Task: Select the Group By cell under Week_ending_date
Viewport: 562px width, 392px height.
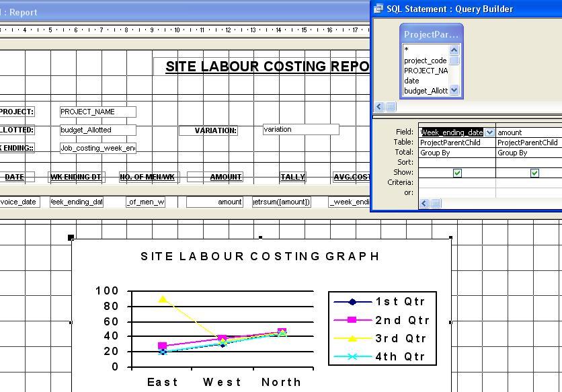Action: point(457,153)
